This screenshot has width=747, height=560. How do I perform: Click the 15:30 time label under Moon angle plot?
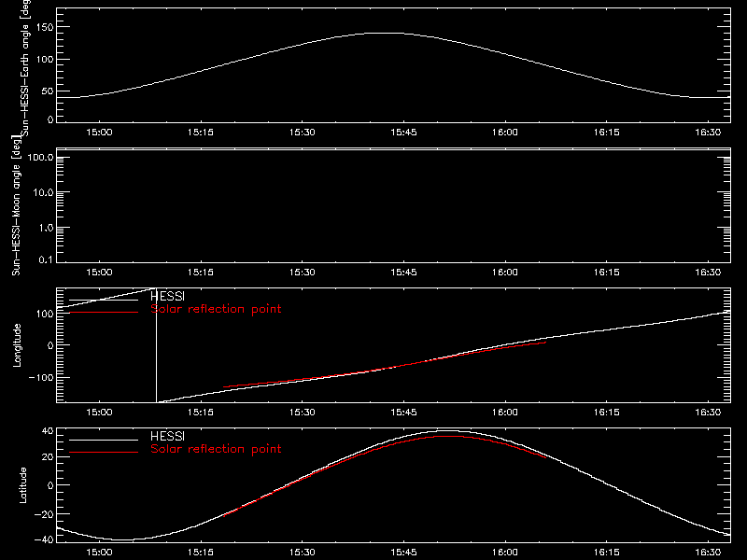coord(302,273)
